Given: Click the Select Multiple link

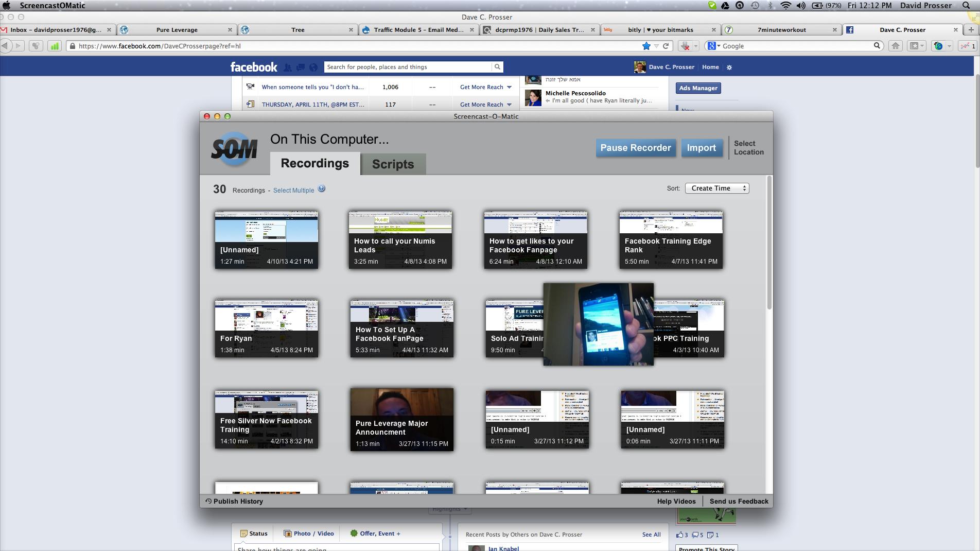Looking at the screenshot, I should 293,190.
